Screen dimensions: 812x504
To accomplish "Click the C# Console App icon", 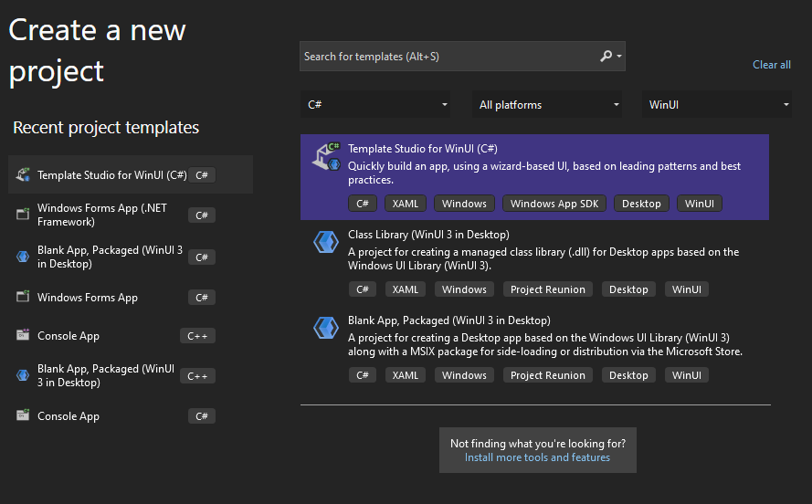I will tap(23, 415).
